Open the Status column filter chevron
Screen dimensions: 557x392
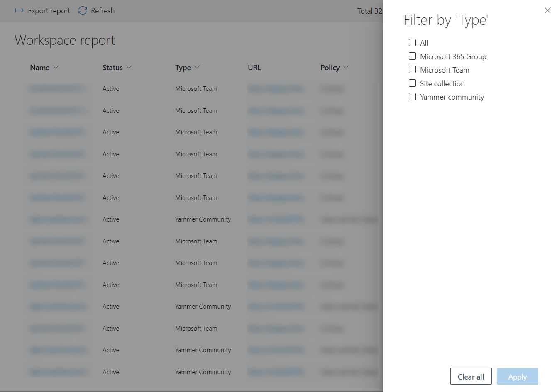(x=129, y=67)
